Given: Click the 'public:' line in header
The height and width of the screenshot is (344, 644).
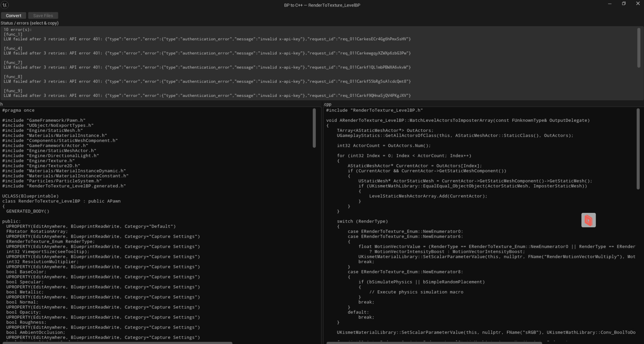Looking at the screenshot, I should (12, 221).
